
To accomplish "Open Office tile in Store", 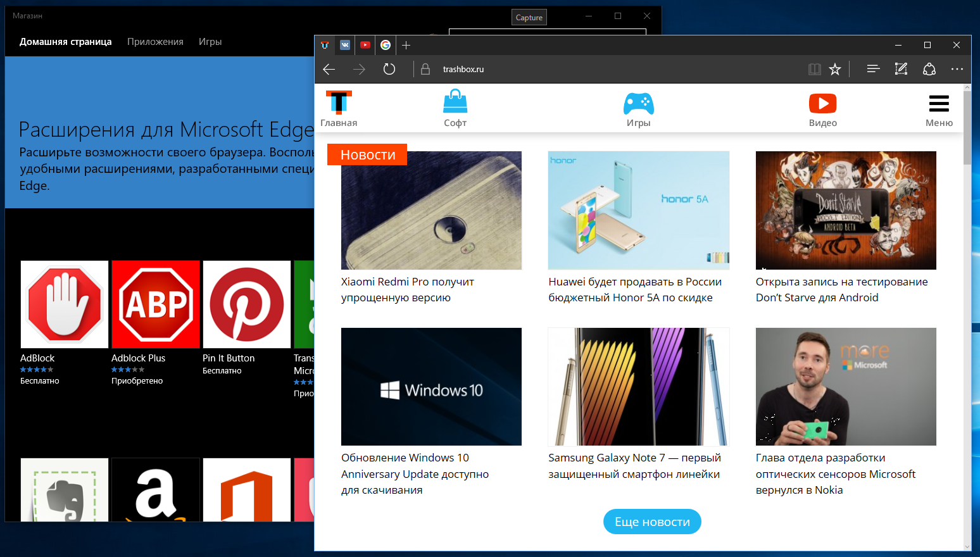I will pos(247,490).
